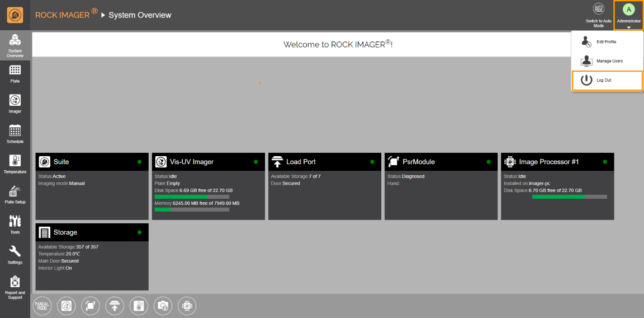This screenshot has width=644, height=318.
Task: Select Temperature in the left sidebar
Action: coord(15,163)
